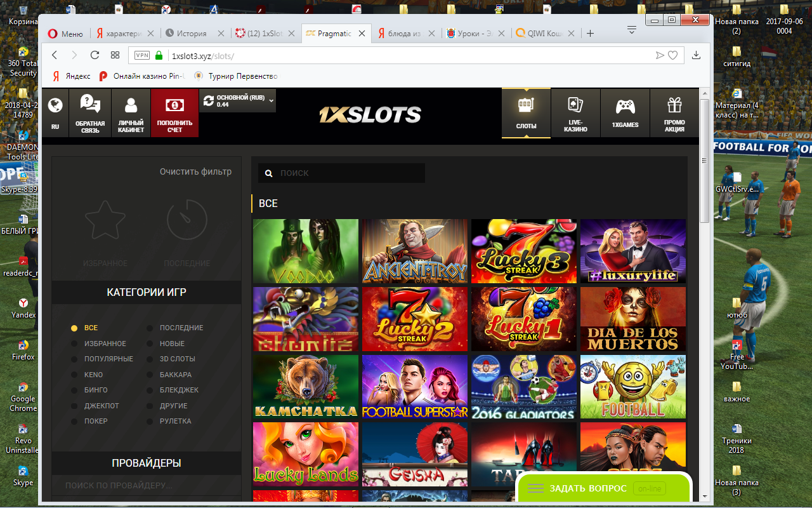Screen dimensions: 812x508
Task: Open the Lucky Streak 2 slot
Action: 415,319
